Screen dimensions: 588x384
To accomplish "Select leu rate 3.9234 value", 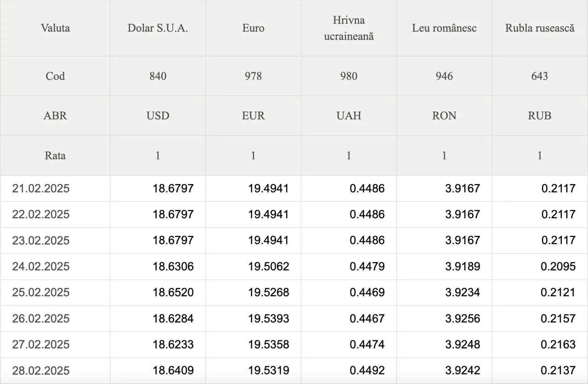I will [463, 292].
